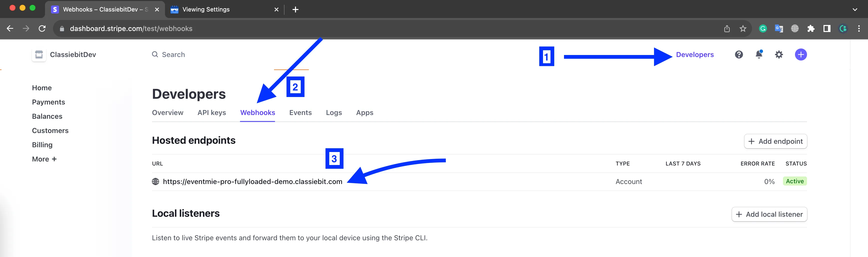Open the help question mark icon
The width and height of the screenshot is (868, 257).
[738, 54]
